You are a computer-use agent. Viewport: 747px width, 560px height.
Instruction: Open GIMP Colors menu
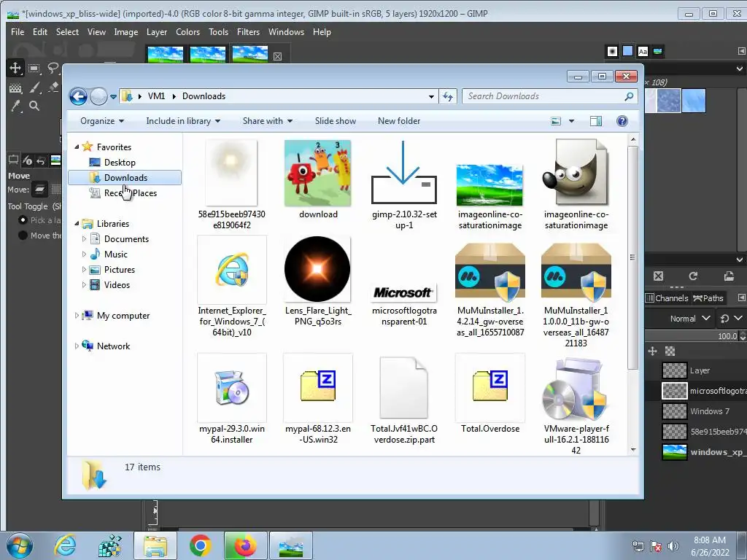(x=187, y=32)
